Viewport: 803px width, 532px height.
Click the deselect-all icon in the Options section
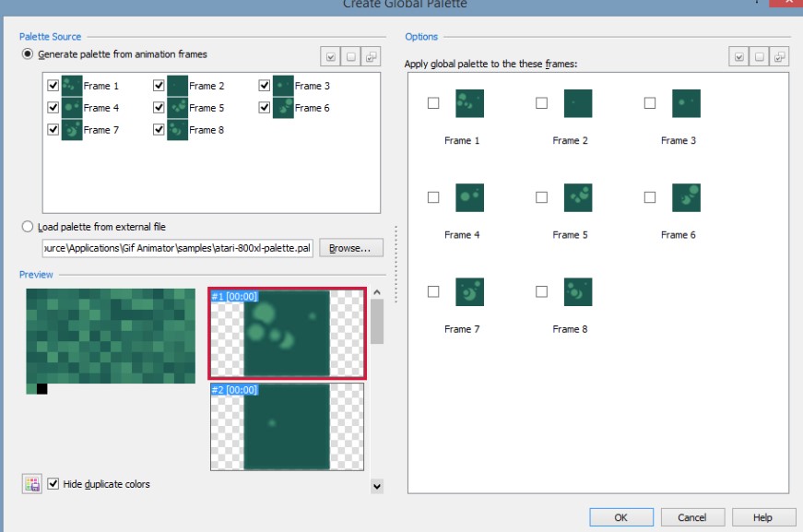761,55
